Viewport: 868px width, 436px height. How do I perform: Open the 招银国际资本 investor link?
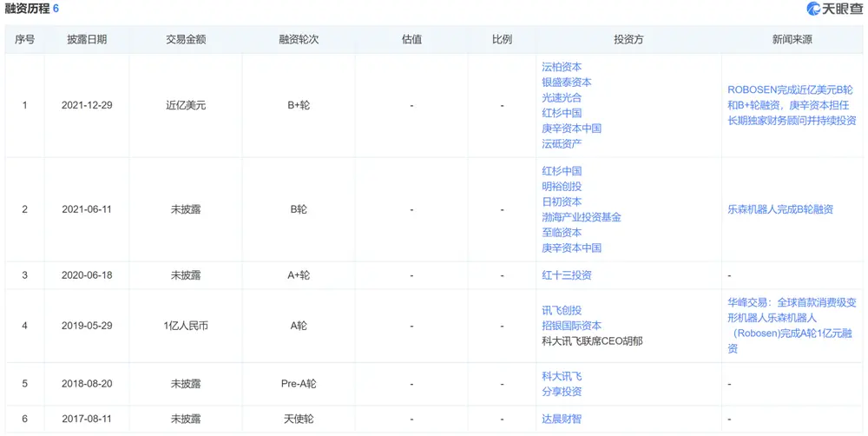[571, 326]
